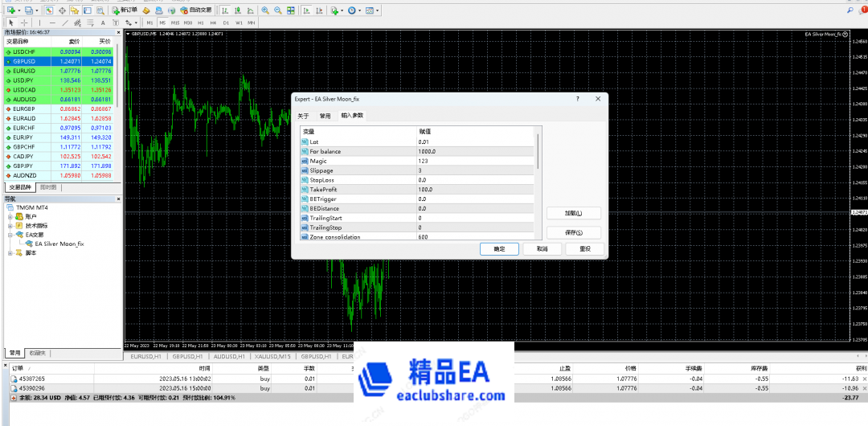Switch to the M15 timeframe
The width and height of the screenshot is (868, 426).
point(175,23)
